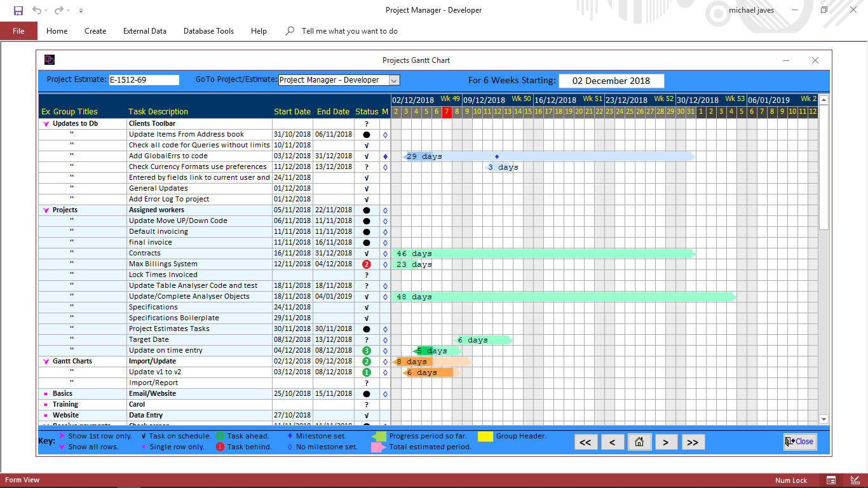Click the green status circle for Import/Update
The image size is (868, 488).
click(366, 362)
